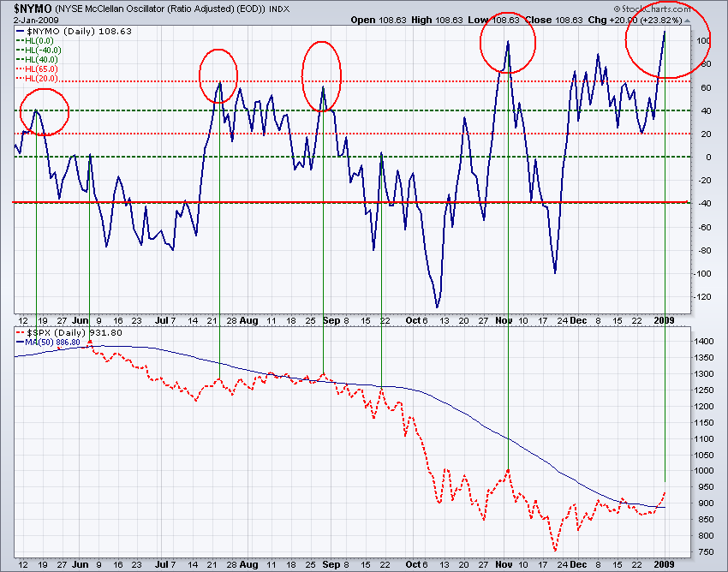Click the 1200 label on the $SPX price axis
The image size is (728, 572).
click(x=704, y=406)
